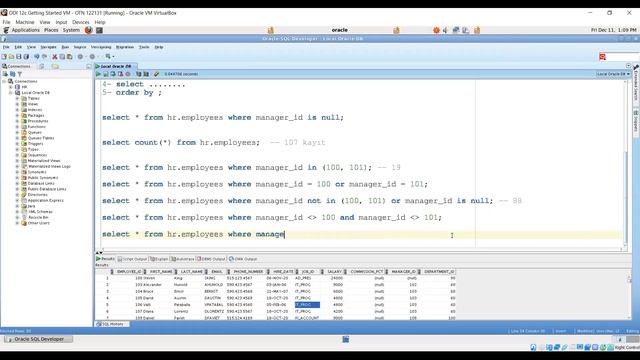
Task: Expand the Packages tree node
Action: 18,116
